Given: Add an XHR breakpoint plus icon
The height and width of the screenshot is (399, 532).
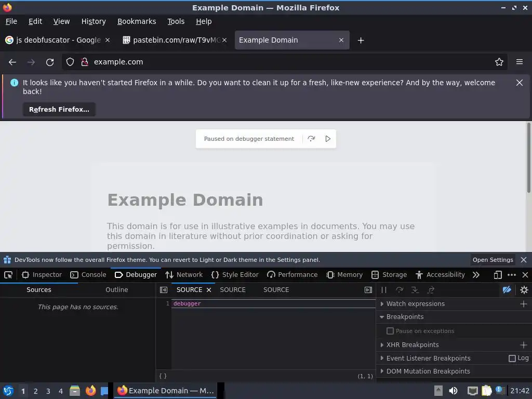Looking at the screenshot, I should pos(524,345).
